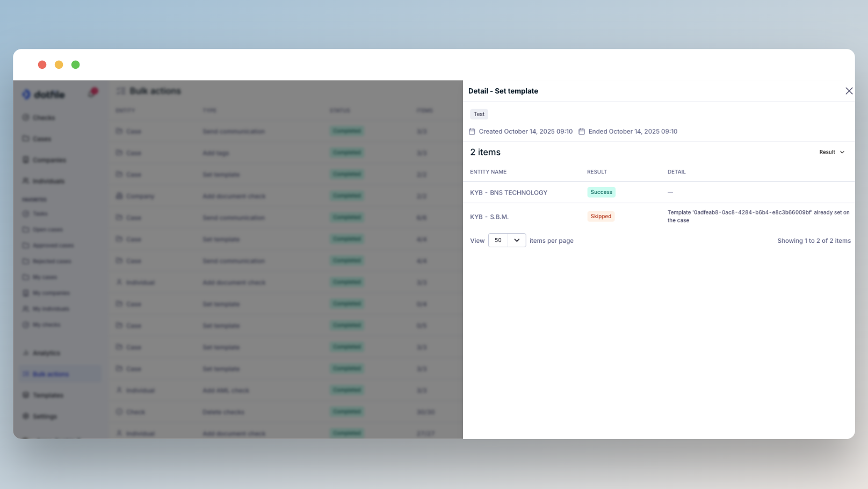Screen dimensions: 868x489
Task: Click the DETAIL column header
Action: 676,172
